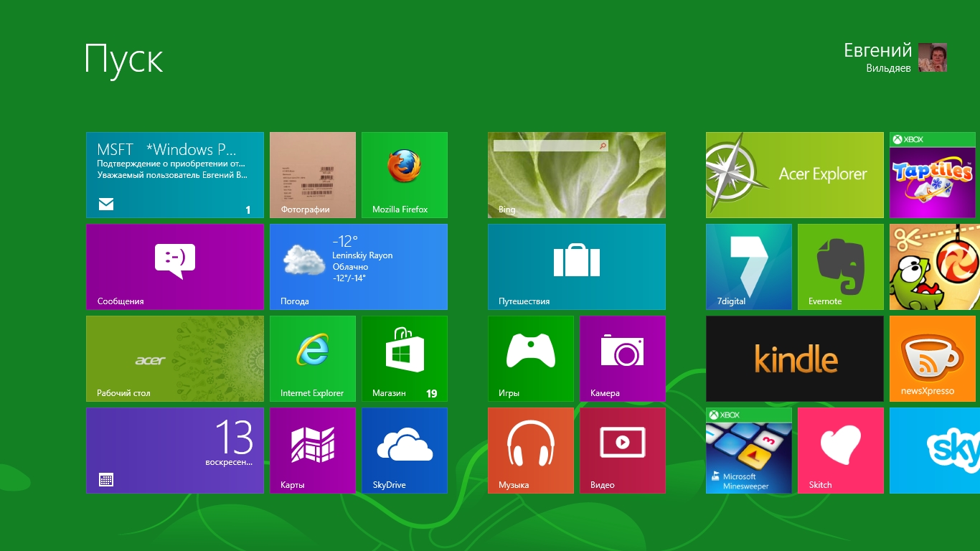
Task: Open the Путешествия travel tile
Action: pos(577,267)
